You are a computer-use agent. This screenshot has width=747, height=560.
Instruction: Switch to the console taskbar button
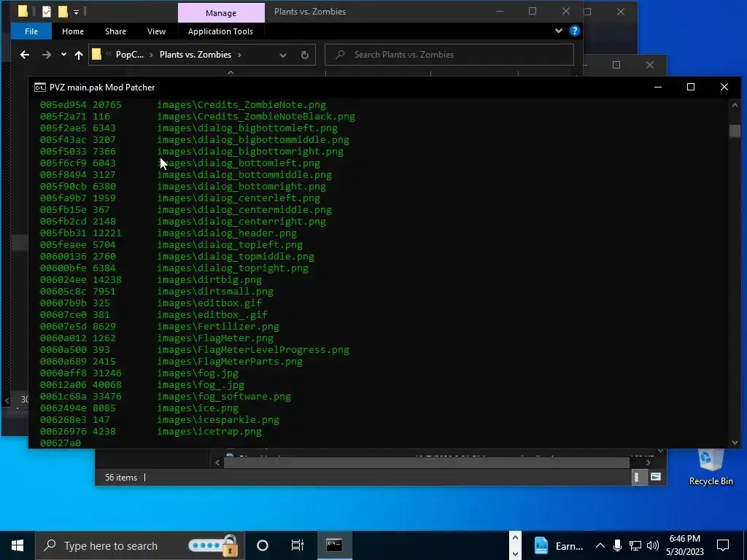[x=334, y=545]
